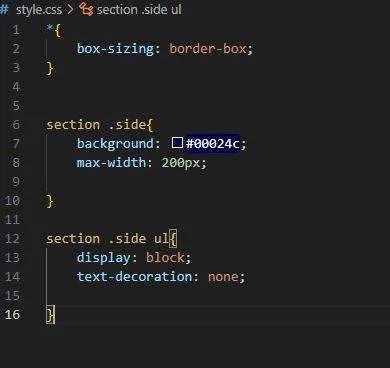Click the 'block' value text

[165, 258]
